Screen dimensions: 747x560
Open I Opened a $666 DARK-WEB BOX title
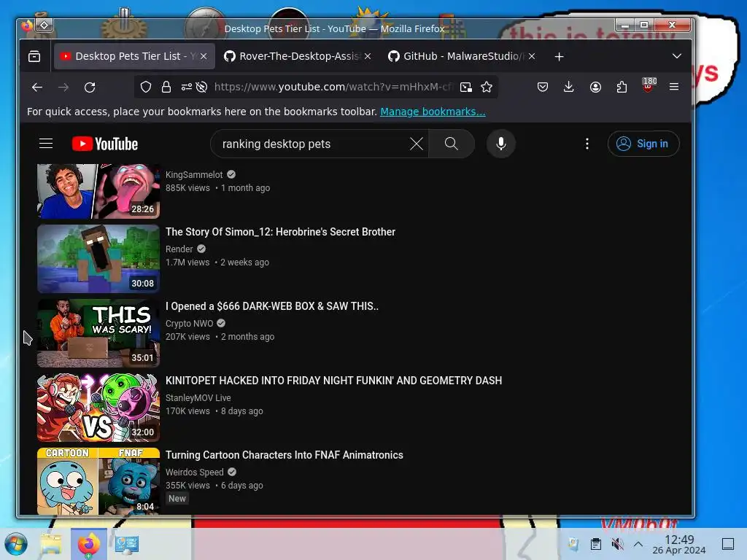[272, 306]
